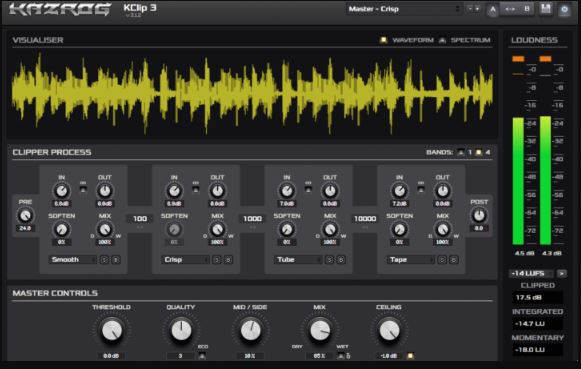The width and height of the screenshot is (581, 369).
Task: Click the Crisp band MIX knob
Action: click(x=218, y=230)
